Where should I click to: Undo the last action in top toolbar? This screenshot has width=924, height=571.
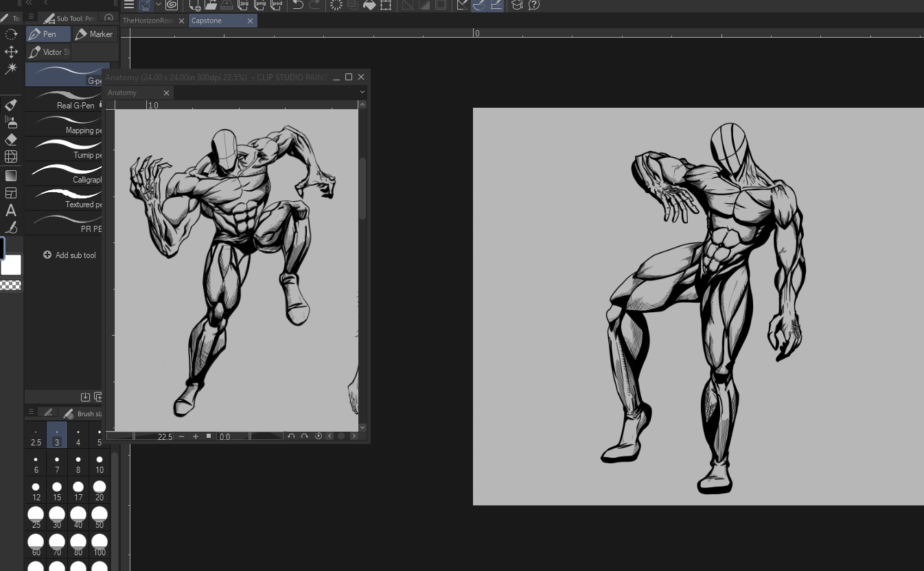298,5
